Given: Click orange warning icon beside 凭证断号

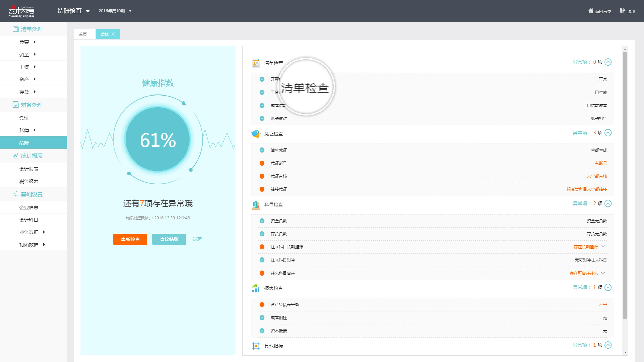Looking at the screenshot, I should 262,163.
